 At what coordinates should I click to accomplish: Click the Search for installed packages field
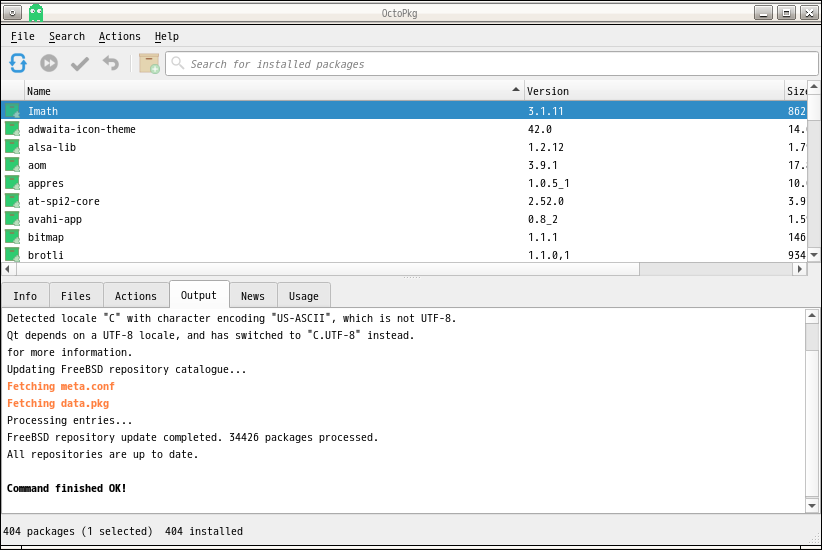tap(492, 63)
